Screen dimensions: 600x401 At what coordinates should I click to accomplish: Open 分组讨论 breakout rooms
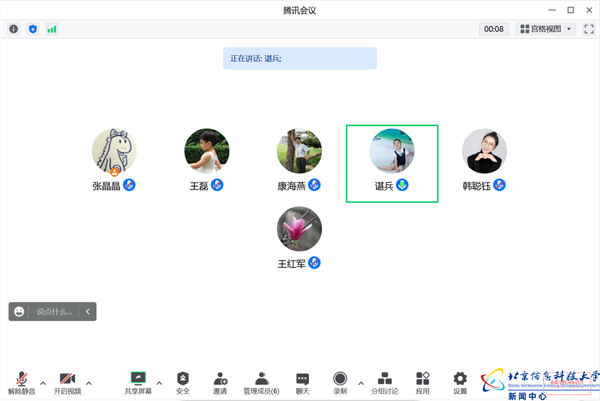[x=384, y=381]
